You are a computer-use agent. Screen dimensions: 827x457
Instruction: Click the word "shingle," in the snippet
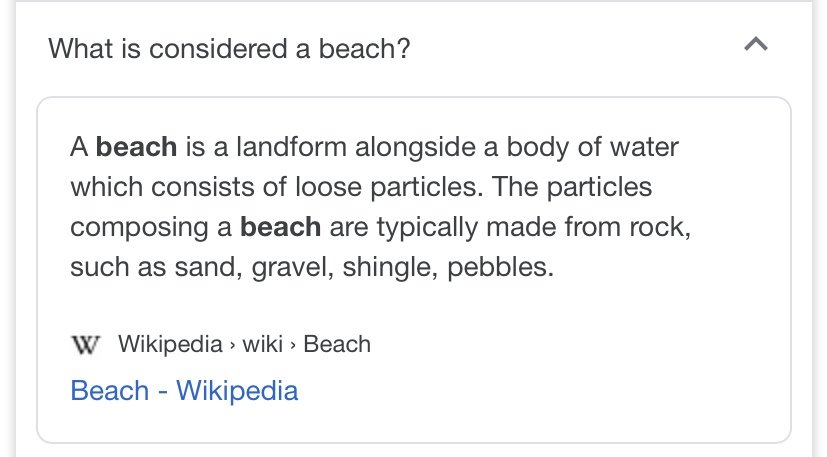pyautogui.click(x=390, y=267)
